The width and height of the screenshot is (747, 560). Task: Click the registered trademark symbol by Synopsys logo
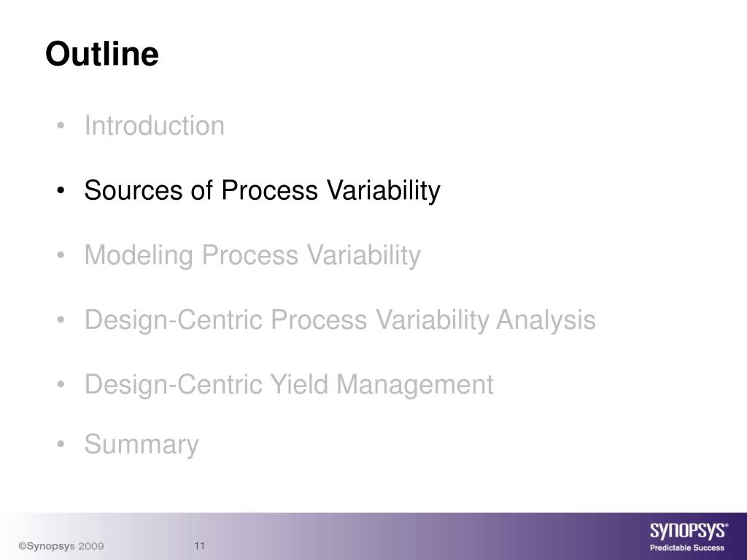tap(726, 525)
